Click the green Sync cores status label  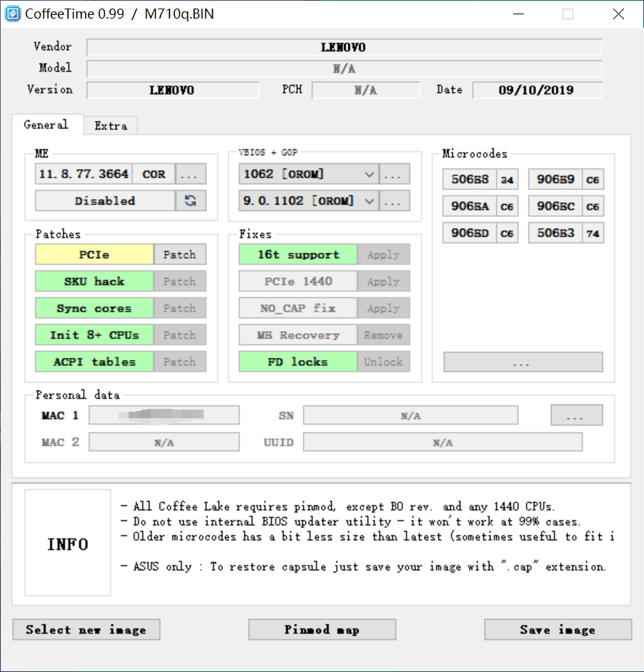94,308
